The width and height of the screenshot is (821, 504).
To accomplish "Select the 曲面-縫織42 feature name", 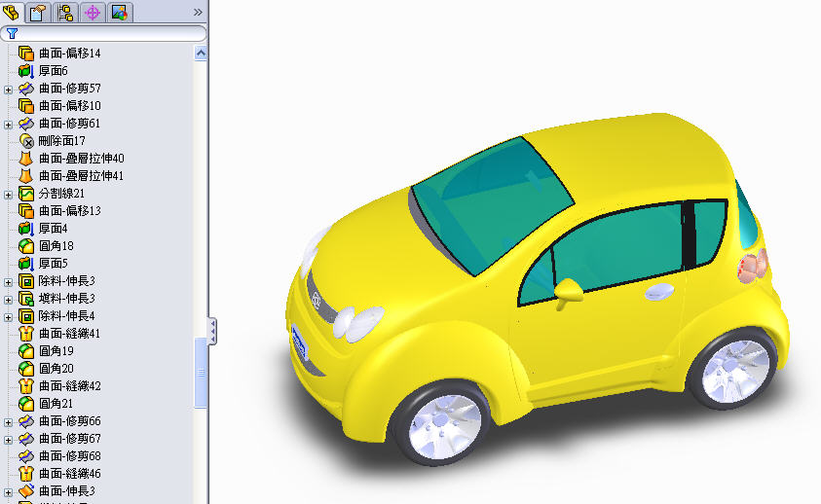I will [x=70, y=386].
